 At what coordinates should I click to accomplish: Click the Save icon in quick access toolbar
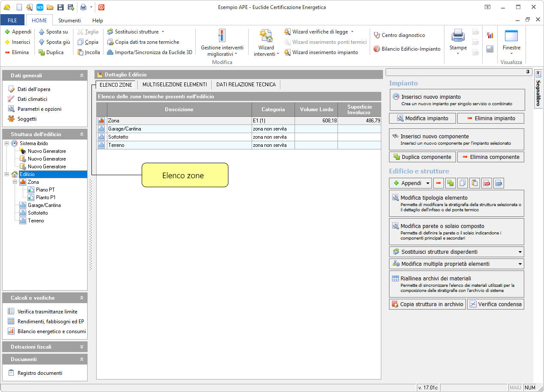[x=60, y=7]
